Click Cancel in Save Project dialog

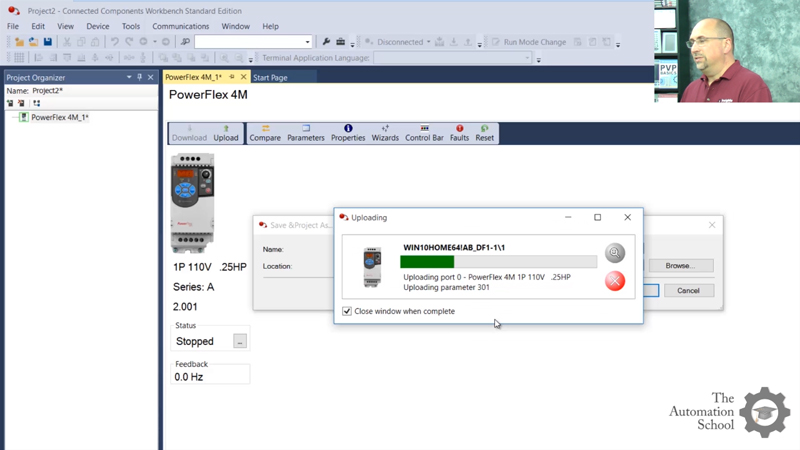(x=688, y=290)
